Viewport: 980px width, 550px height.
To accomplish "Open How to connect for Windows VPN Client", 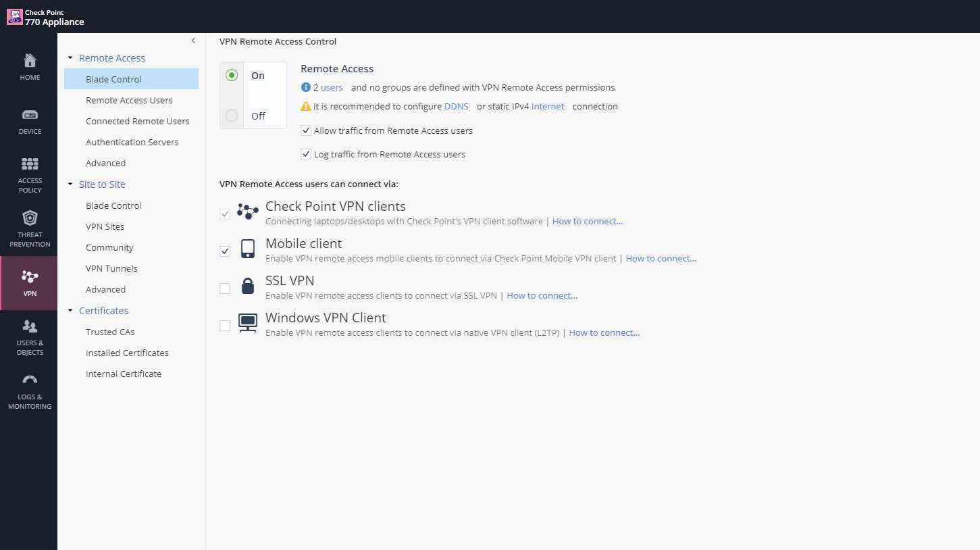I will pos(604,332).
